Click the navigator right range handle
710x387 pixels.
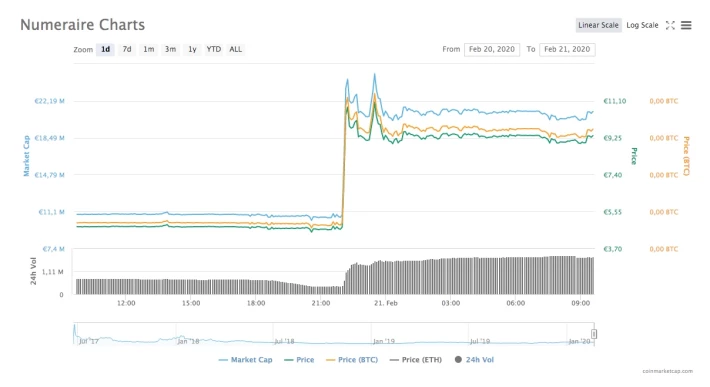point(594,334)
